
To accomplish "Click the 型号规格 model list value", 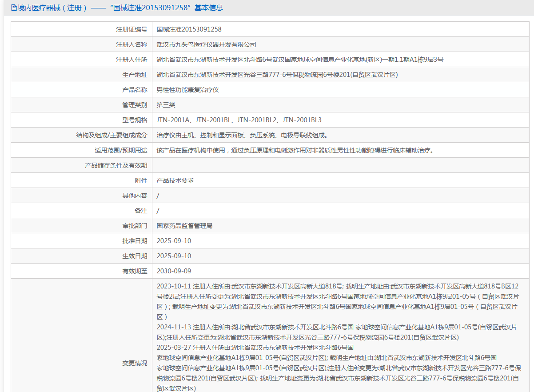I will 239,120.
